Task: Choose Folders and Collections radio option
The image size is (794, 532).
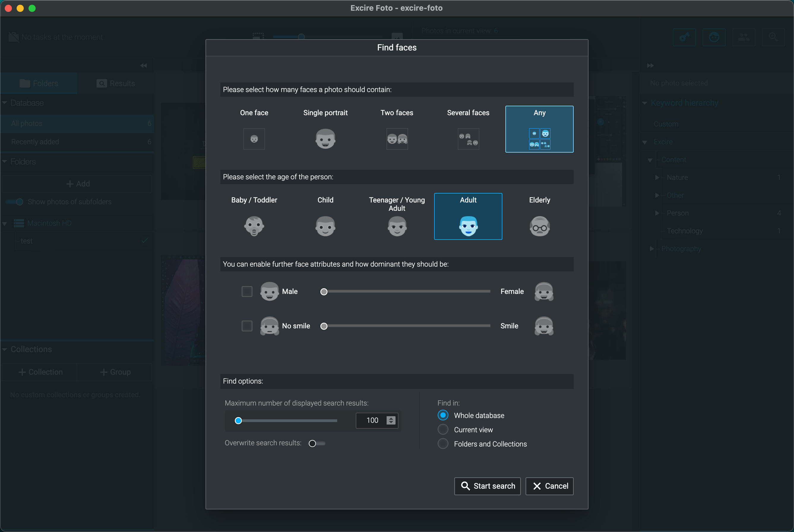Action: [x=443, y=444]
